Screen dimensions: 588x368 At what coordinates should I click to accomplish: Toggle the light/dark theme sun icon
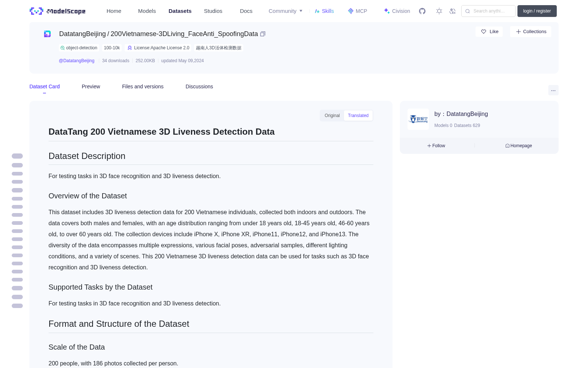(x=439, y=11)
